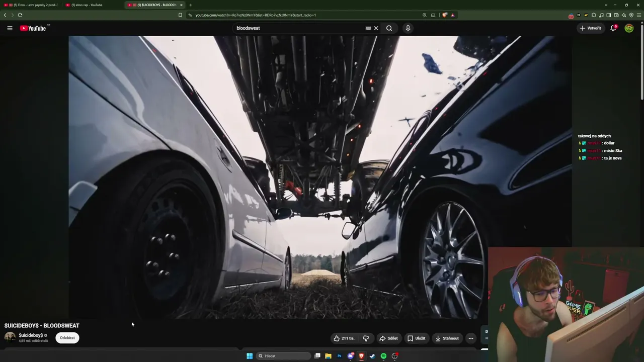Open the Brave main hamburger menu
This screenshot has height=362, width=644.
pyautogui.click(x=639, y=15)
